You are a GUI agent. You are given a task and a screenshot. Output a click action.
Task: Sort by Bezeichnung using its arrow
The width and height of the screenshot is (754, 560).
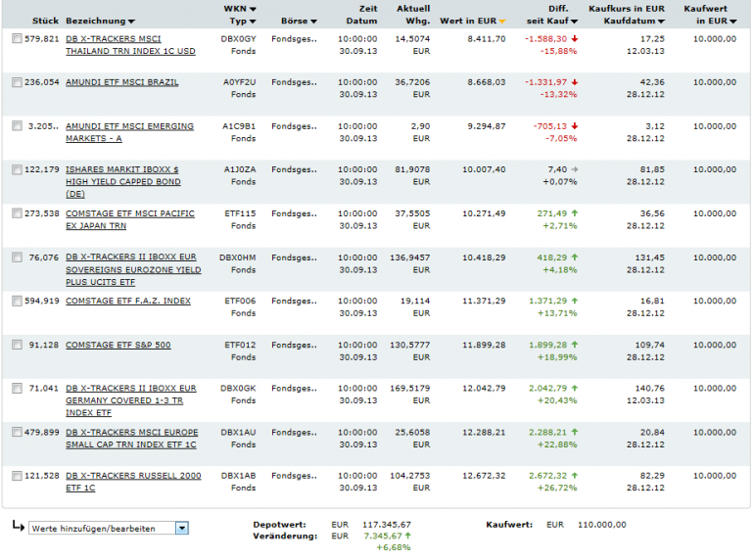point(132,21)
